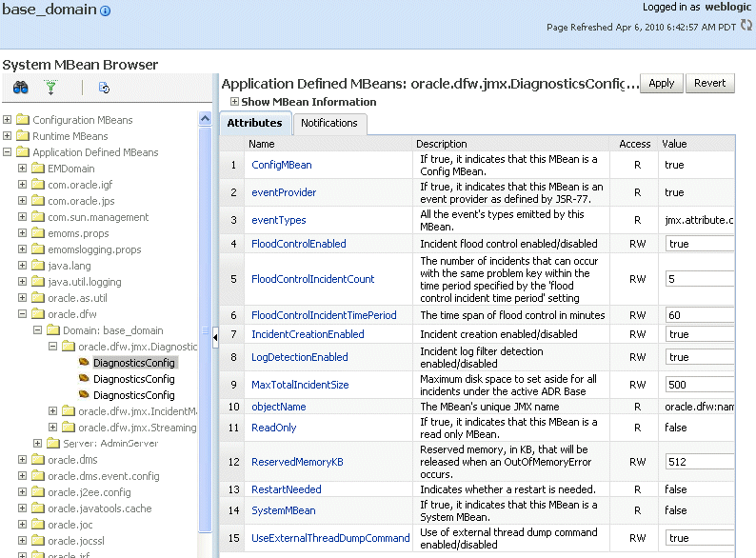Switch to Attributes tab
This screenshot has width=756, height=558.
tap(255, 123)
